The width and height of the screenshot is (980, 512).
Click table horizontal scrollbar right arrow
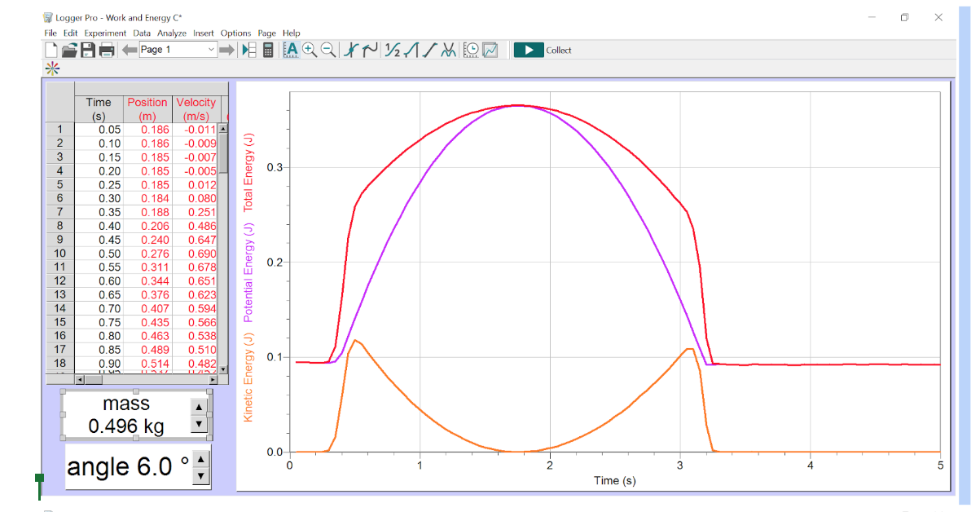coord(213,380)
